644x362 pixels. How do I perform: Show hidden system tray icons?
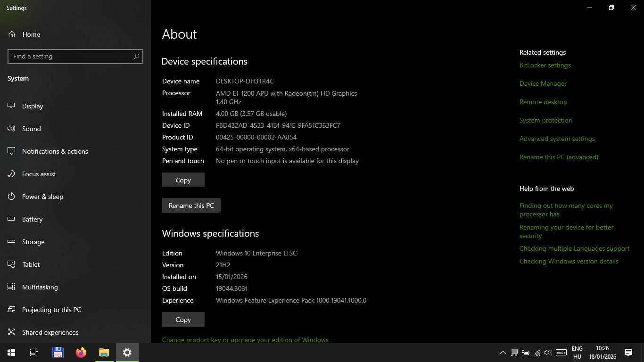(x=503, y=353)
